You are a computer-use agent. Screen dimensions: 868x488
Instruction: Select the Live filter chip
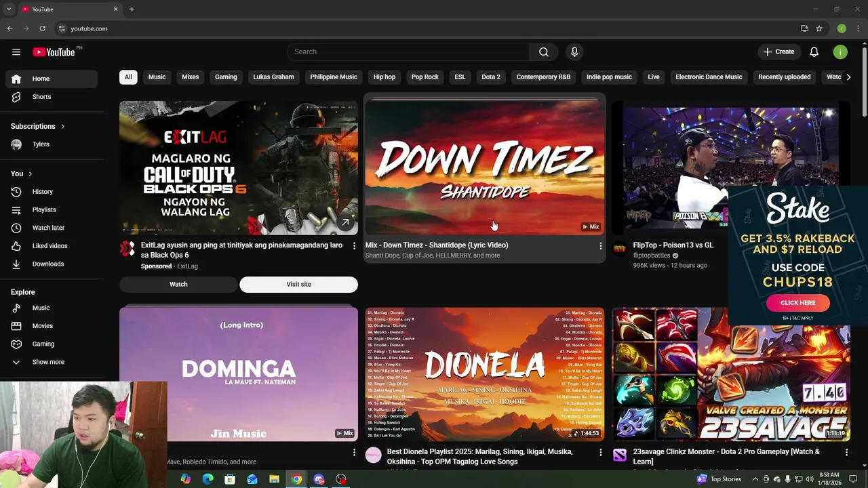click(x=654, y=77)
